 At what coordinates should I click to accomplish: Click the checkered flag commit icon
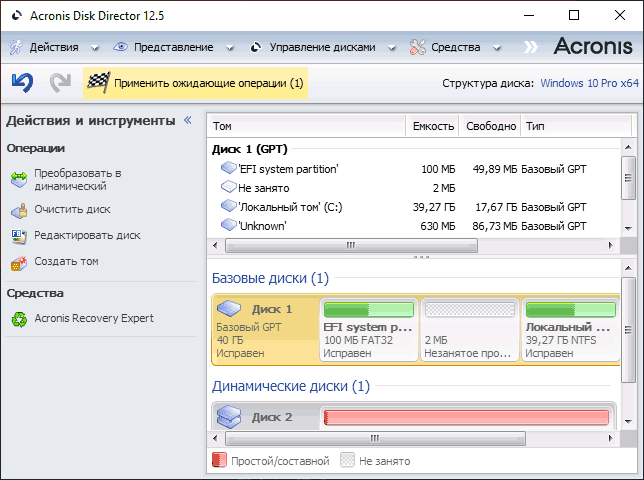(x=98, y=83)
